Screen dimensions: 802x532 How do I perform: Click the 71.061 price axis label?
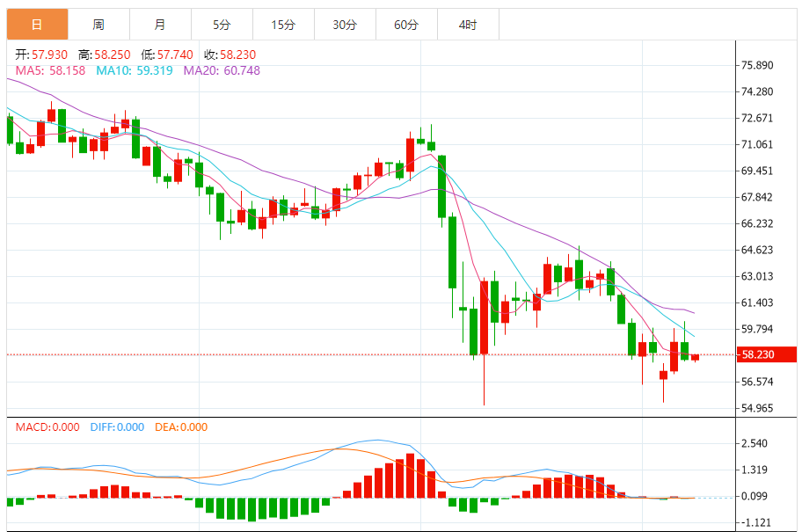pos(757,144)
